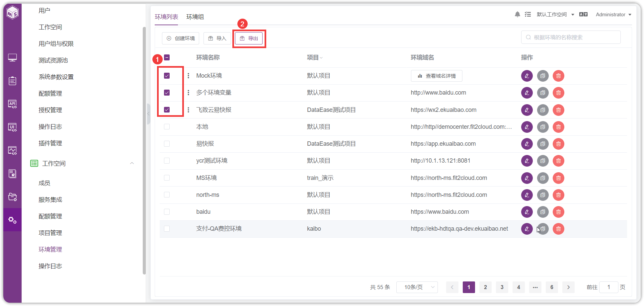Image resolution: width=644 pixels, height=306 pixels.
Task: Delete the 飞致云易快报 environment
Action: [559, 110]
